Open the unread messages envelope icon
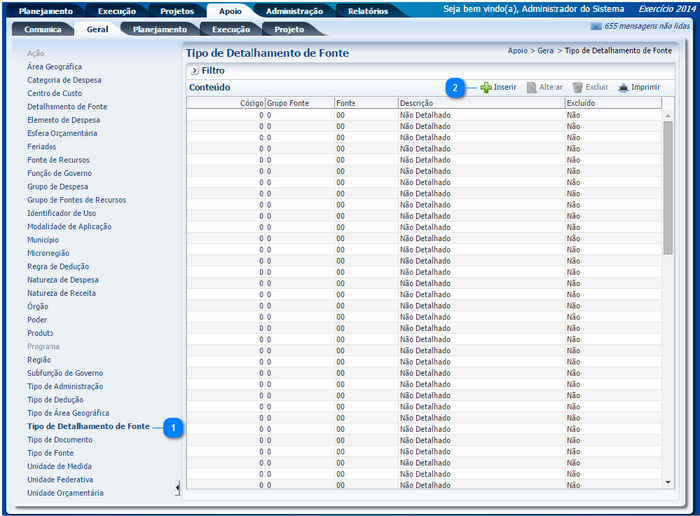Screen dimensions: 700x516 tap(596, 26)
